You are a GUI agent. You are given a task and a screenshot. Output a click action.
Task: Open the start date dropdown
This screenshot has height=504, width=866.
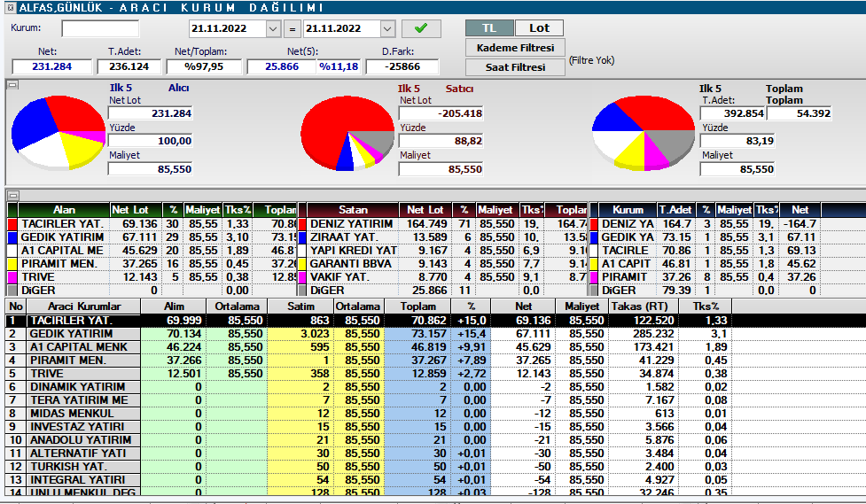(273, 28)
